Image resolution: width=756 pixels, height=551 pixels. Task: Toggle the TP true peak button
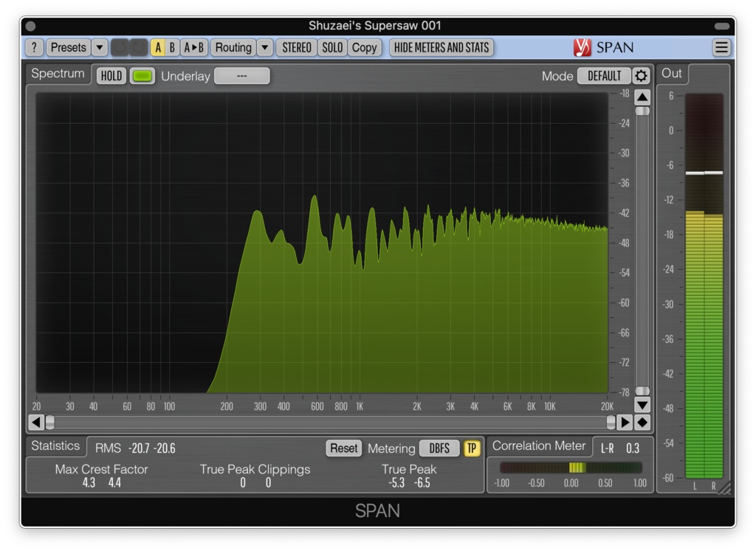(472, 448)
